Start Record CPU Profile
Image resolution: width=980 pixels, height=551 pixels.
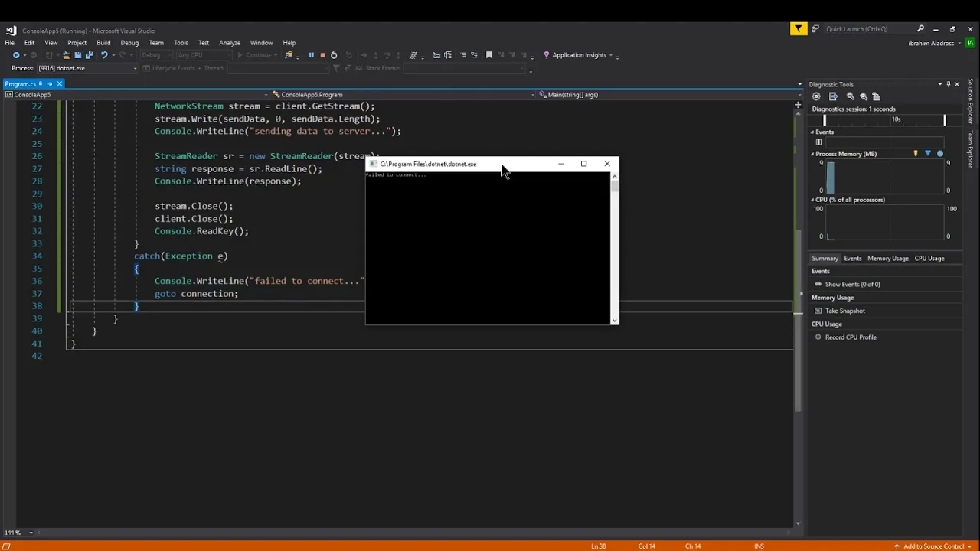[850, 337]
